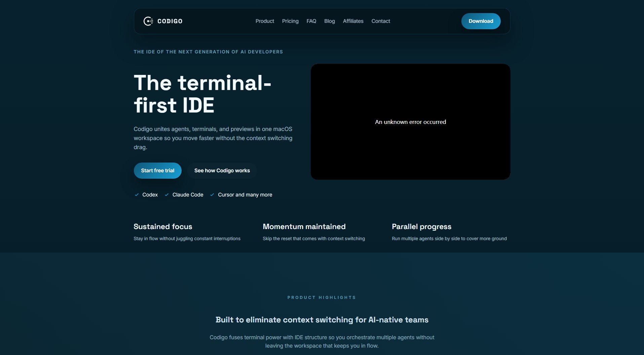
Task: Click the CODIGO wordmark in header
Action: 170,21
